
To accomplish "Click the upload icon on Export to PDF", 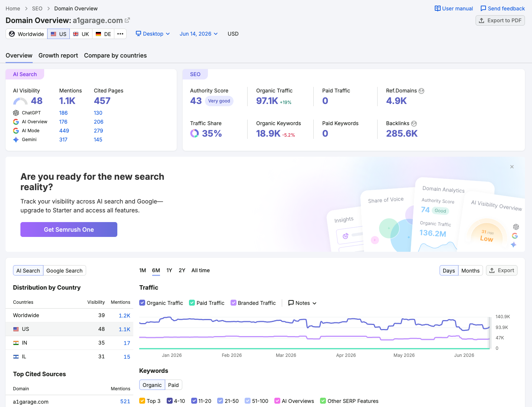I will (x=482, y=20).
